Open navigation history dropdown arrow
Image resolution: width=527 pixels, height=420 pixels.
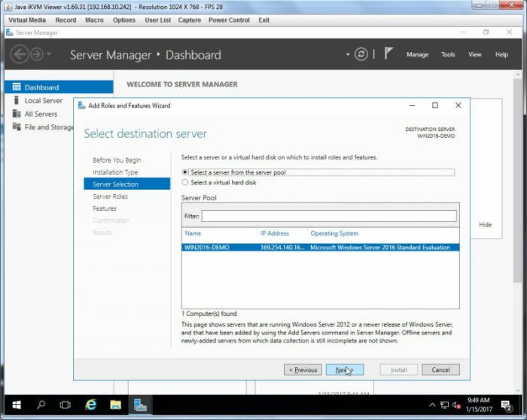49,53
